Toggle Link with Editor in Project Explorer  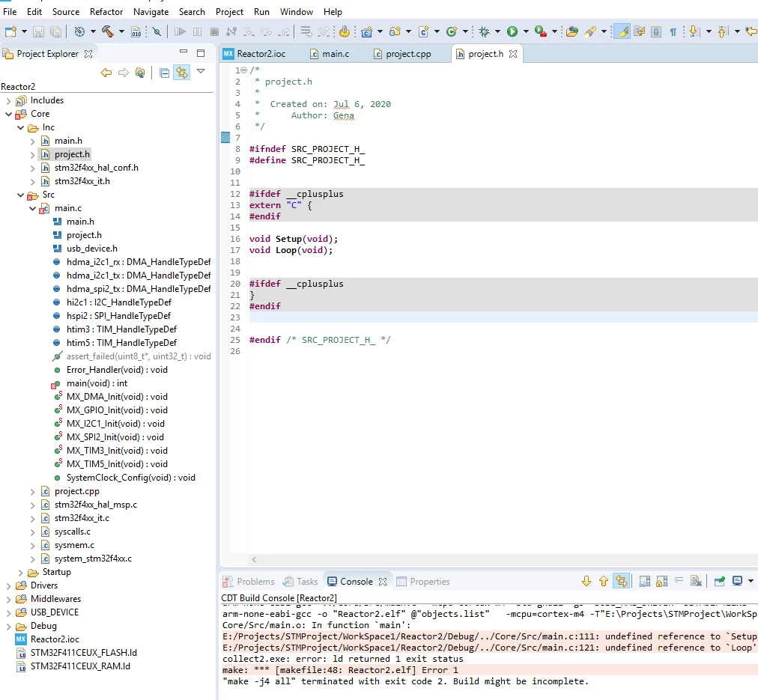tap(182, 73)
